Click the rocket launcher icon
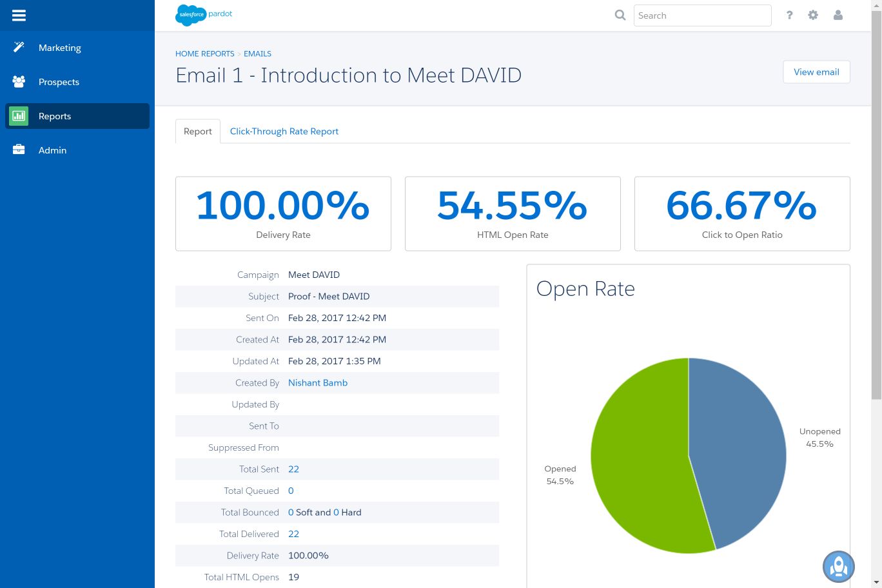Viewport: 882px width, 588px height. [839, 566]
